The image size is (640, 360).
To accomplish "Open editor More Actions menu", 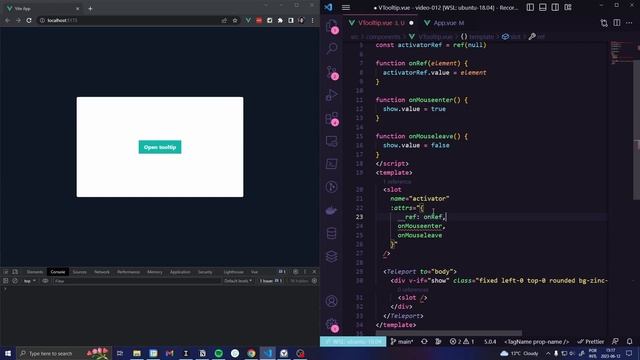I will pos(629,23).
